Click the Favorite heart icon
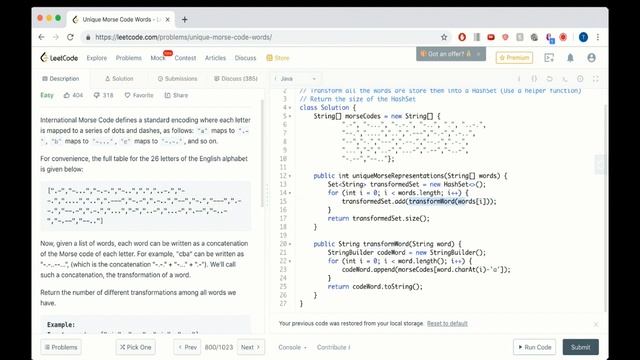The height and width of the screenshot is (360, 640). coord(127,95)
